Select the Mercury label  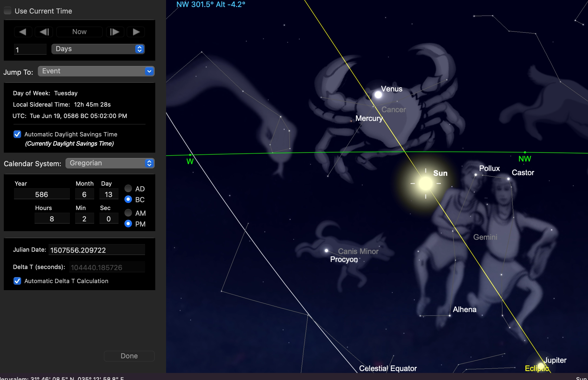pos(369,118)
